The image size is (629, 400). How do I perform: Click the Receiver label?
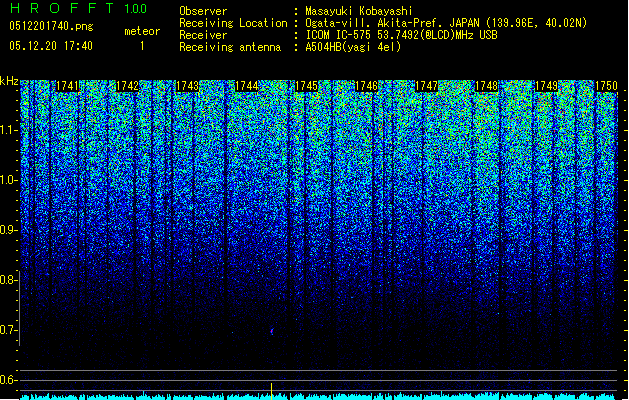[x=203, y=35]
